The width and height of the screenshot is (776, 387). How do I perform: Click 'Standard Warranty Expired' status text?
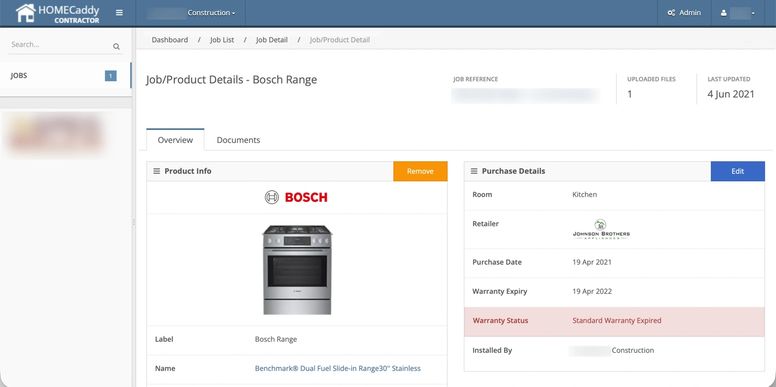point(617,321)
